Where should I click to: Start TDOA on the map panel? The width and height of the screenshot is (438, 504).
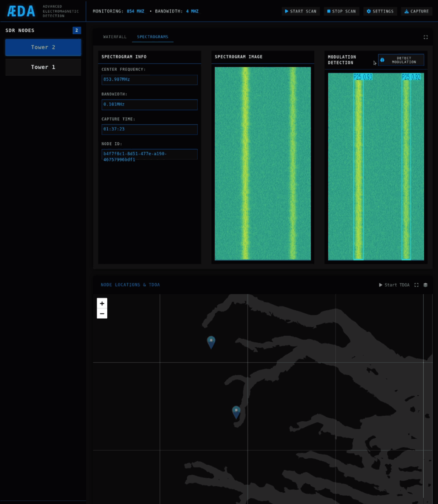(x=394, y=285)
